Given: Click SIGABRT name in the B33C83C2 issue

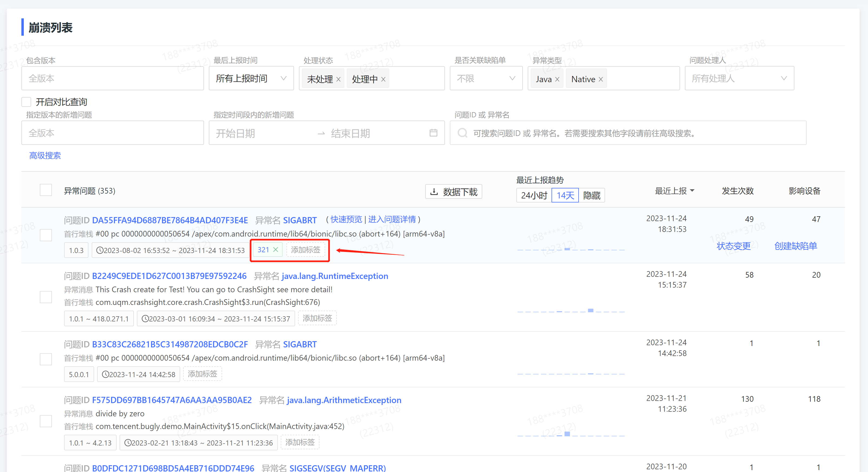Looking at the screenshot, I should pos(300,344).
